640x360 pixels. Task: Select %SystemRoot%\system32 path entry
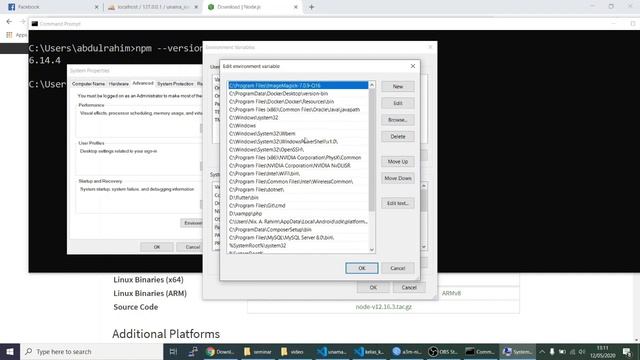coord(298,246)
